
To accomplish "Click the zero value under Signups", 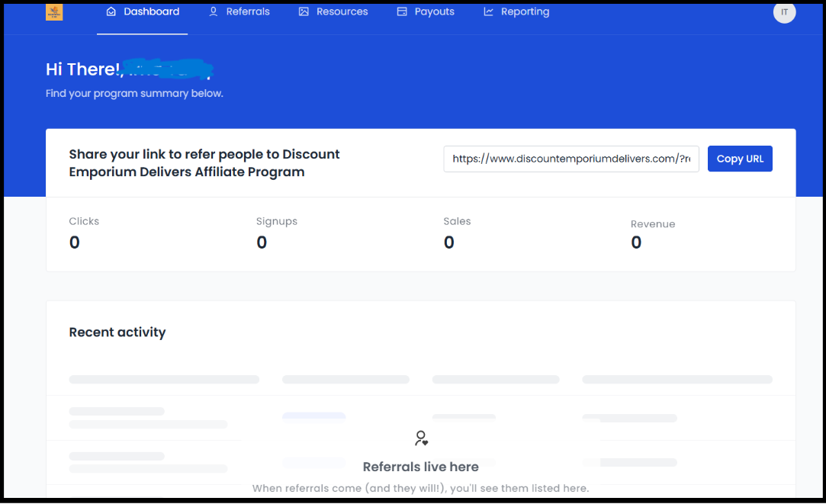I will pos(262,242).
